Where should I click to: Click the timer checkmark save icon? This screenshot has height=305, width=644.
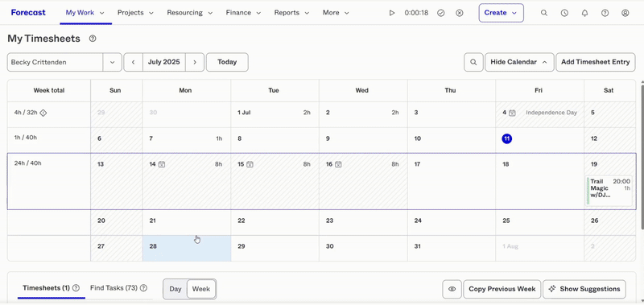click(440, 13)
